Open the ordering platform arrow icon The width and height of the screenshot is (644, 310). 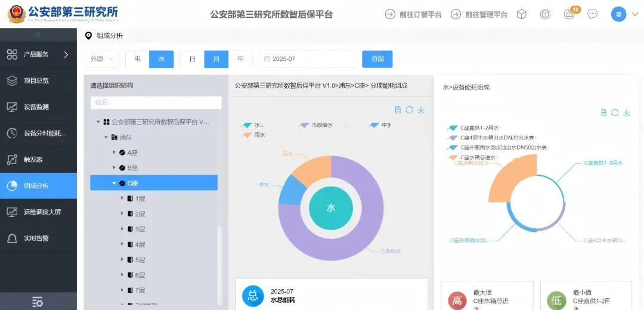390,14
